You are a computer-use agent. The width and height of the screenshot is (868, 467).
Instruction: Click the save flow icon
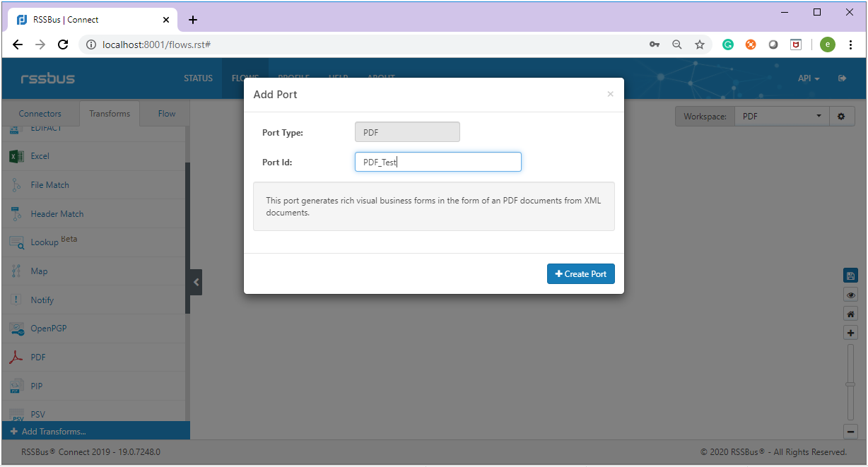850,276
